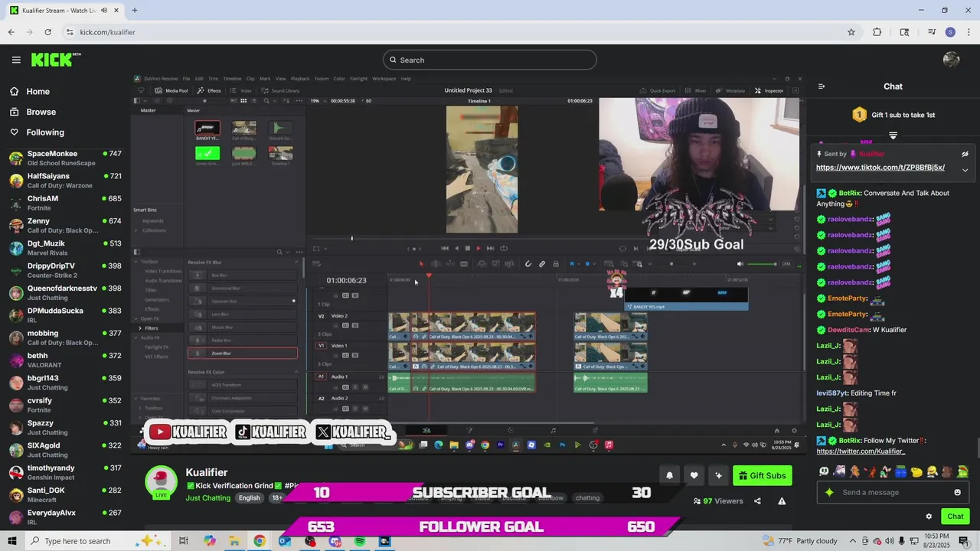Open the user profile avatar menu
980x551 pixels.
pyautogui.click(x=952, y=60)
